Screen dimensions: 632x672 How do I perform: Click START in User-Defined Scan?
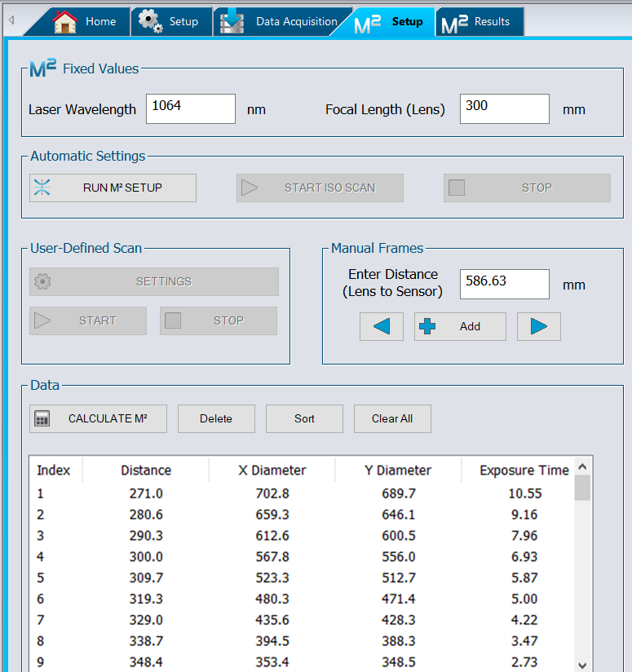(x=88, y=321)
